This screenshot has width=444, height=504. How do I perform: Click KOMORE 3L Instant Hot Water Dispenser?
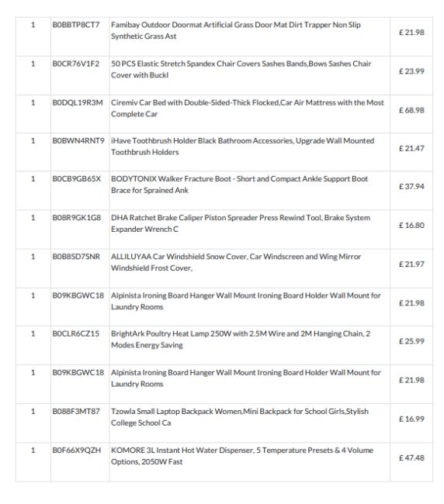pos(242,456)
